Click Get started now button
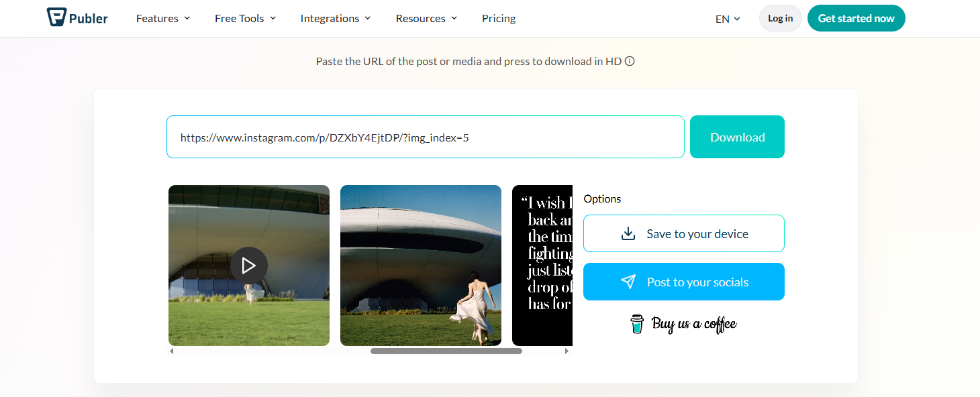The height and width of the screenshot is (397, 980). (x=856, y=18)
